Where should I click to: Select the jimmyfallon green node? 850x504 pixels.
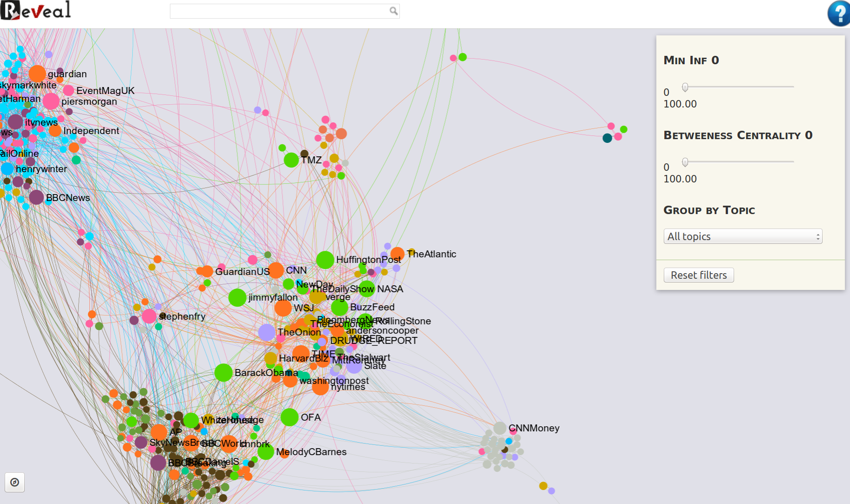point(237,297)
